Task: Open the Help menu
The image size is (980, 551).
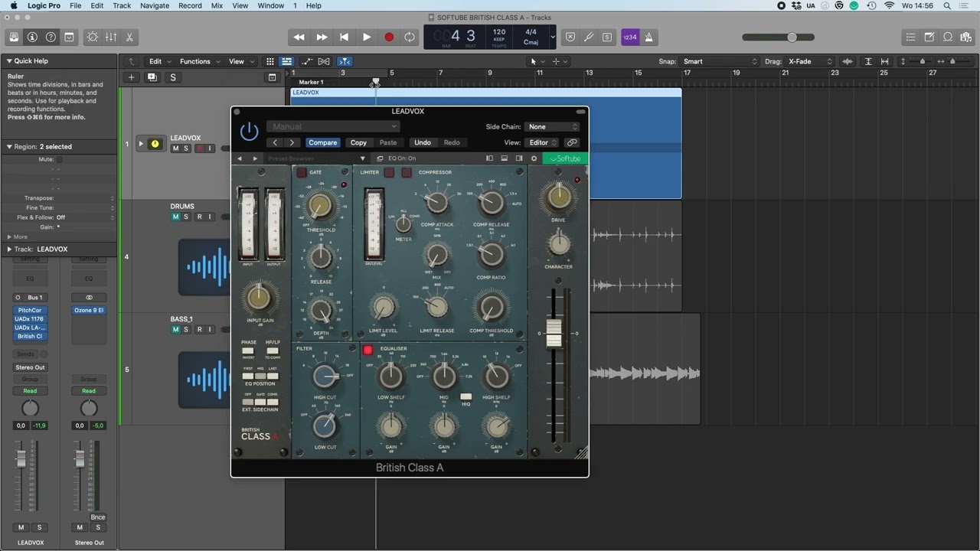Action: tap(314, 5)
